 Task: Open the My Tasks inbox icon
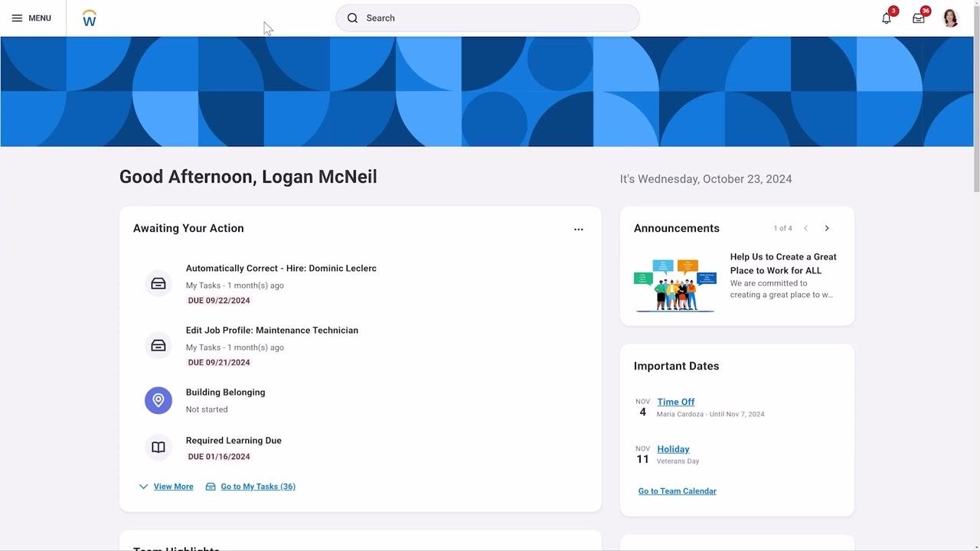919,18
